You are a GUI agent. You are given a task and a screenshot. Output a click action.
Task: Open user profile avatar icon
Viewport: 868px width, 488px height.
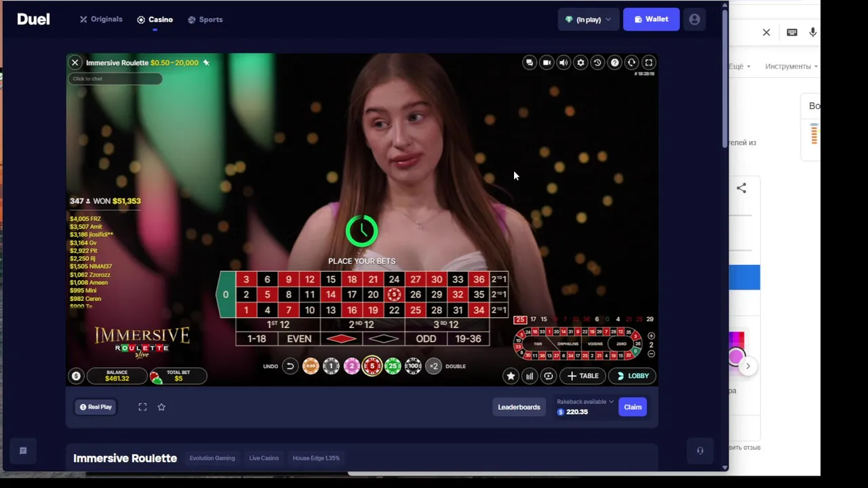click(x=694, y=20)
